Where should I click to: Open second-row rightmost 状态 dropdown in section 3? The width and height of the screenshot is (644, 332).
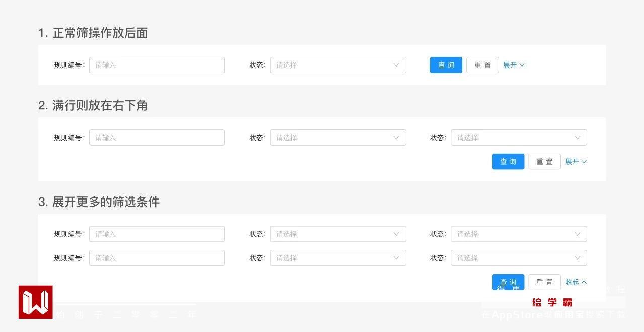coord(519,258)
